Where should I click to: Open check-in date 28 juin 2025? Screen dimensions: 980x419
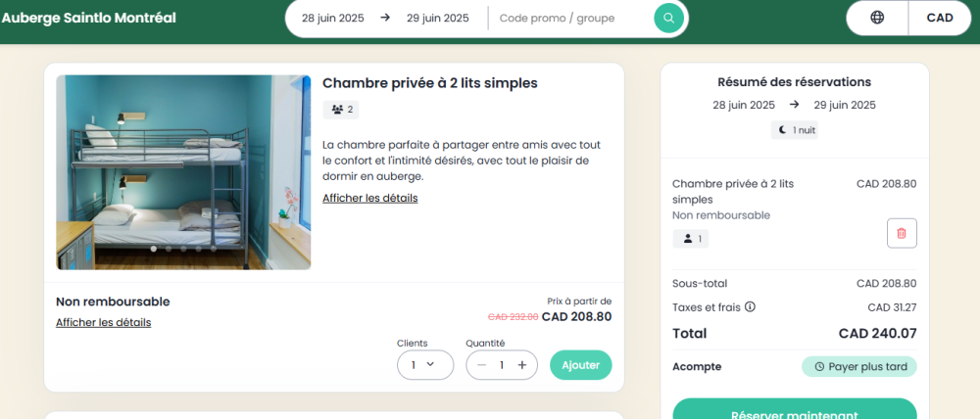click(x=333, y=18)
